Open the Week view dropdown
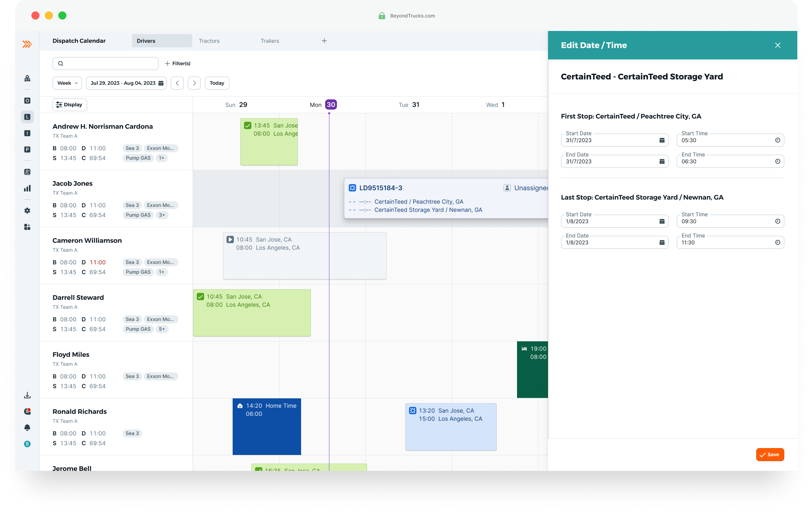812x512 pixels. (67, 83)
